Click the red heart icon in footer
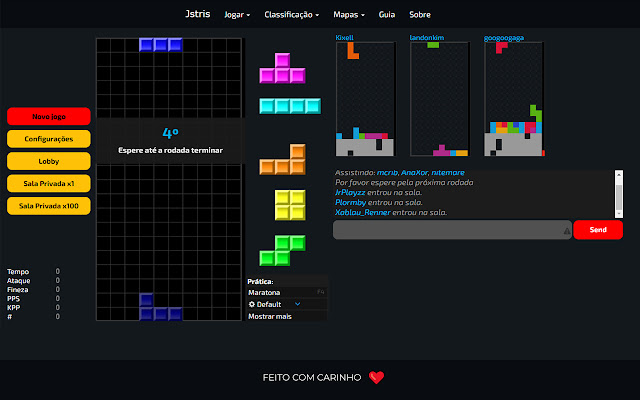 [376, 377]
